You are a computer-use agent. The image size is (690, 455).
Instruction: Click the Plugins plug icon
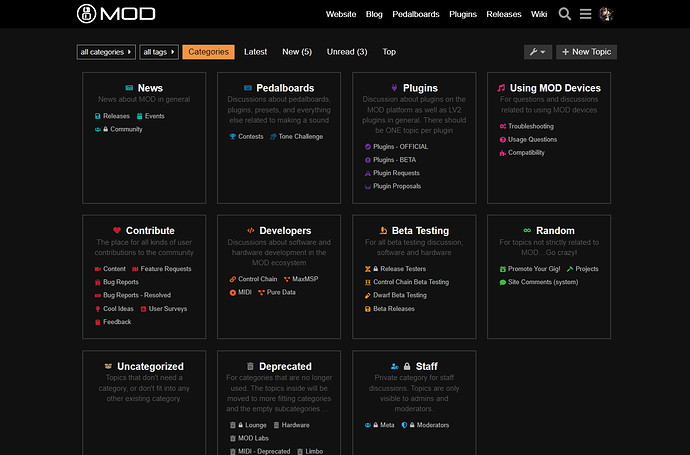click(x=394, y=88)
